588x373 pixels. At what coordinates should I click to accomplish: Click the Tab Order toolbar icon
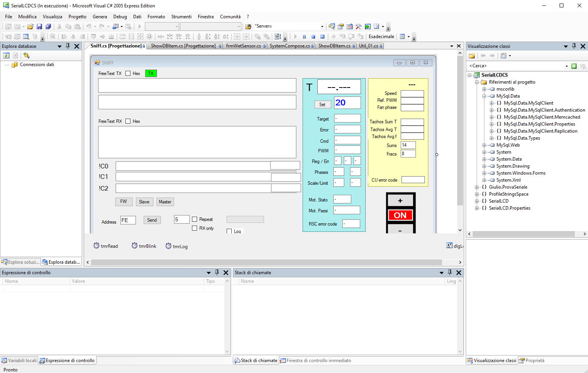(x=278, y=37)
